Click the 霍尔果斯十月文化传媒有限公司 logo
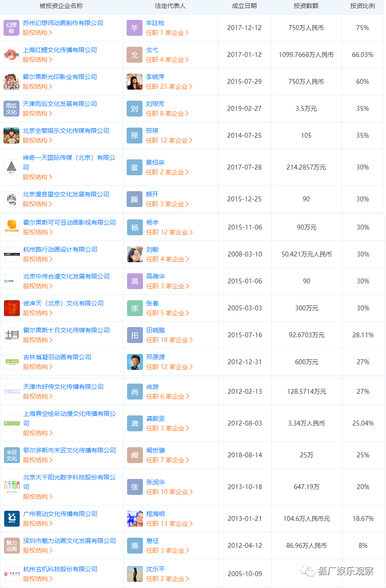The height and width of the screenshot is (588, 386). [x=12, y=335]
